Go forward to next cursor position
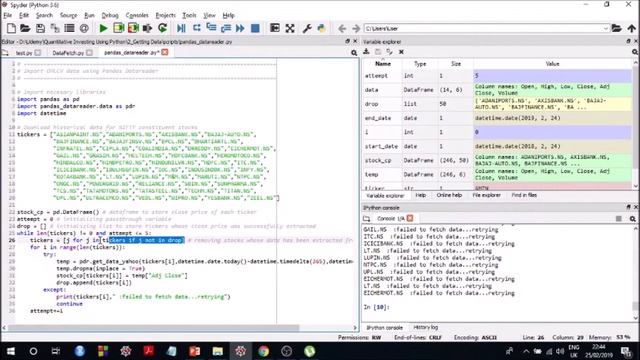Screen dimensions: 640x360 (356, 28)
